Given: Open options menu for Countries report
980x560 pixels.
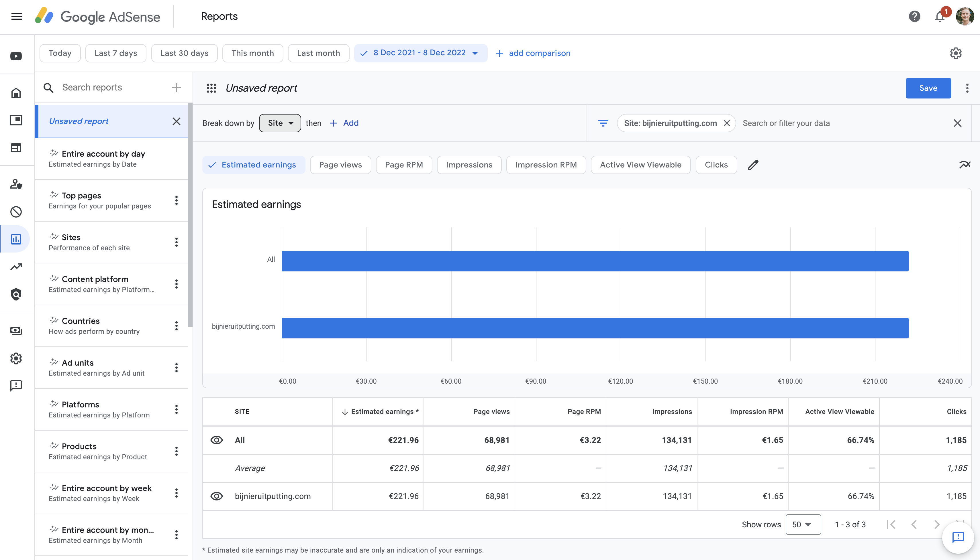Looking at the screenshot, I should point(176,326).
